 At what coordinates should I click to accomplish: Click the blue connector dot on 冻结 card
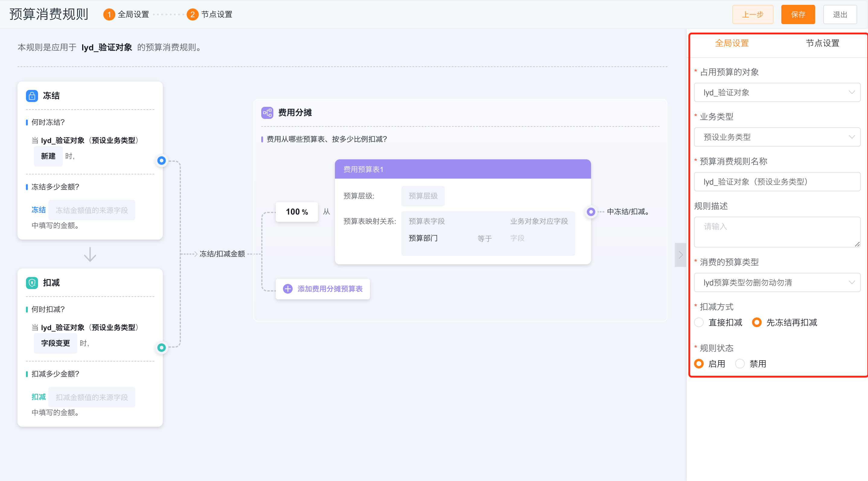point(161,161)
